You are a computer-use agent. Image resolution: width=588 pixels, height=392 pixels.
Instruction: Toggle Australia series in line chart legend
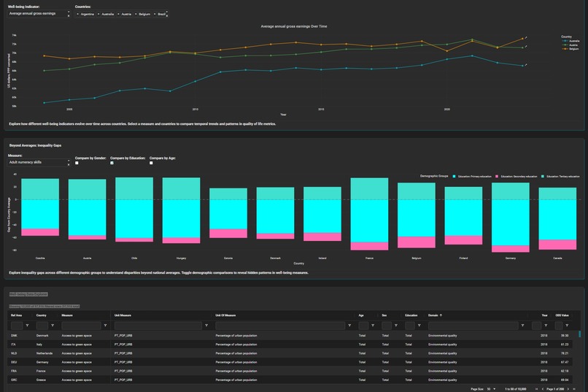coord(570,41)
